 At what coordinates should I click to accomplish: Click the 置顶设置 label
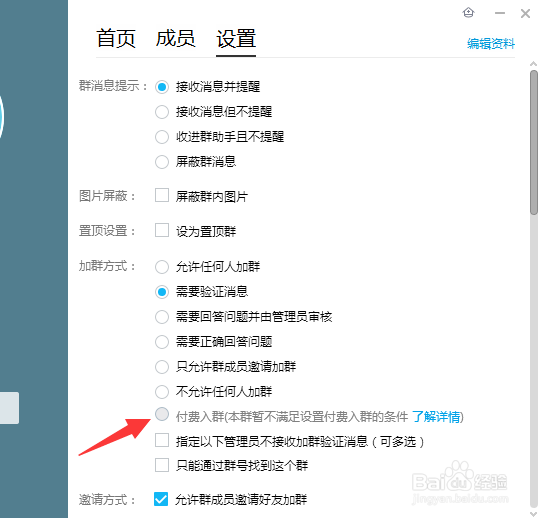coord(107,231)
